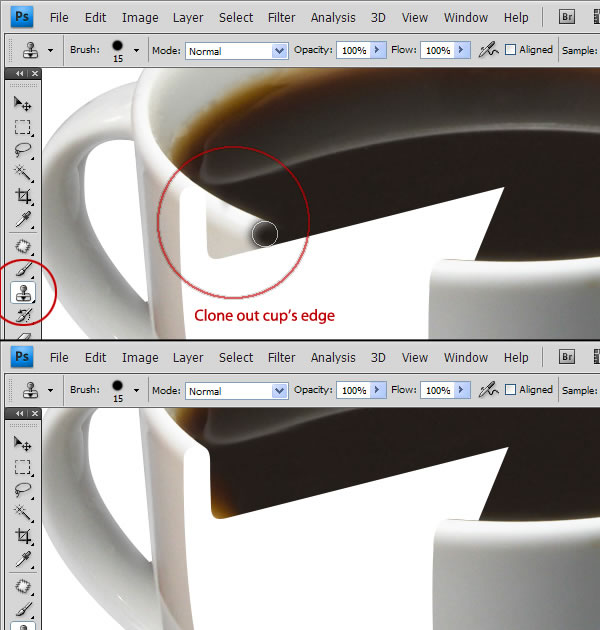The image size is (600, 630).
Task: Launch Bridge from lower window's Br icon
Action: 567,357
